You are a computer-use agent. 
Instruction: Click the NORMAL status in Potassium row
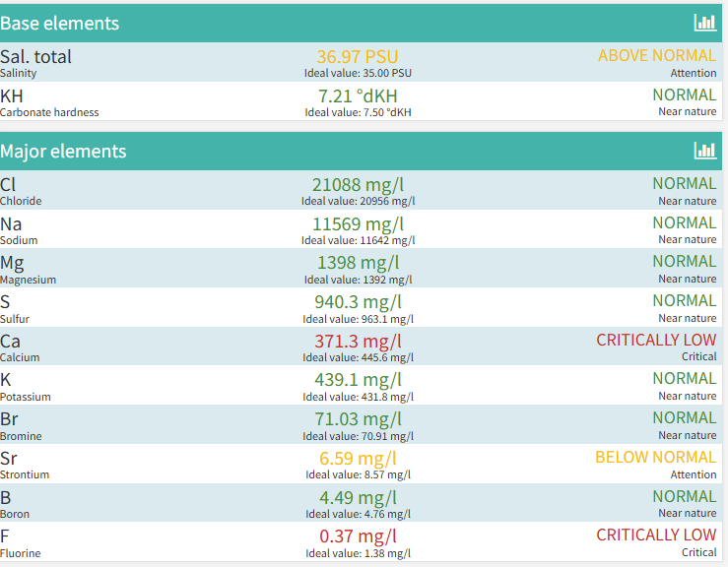pos(685,378)
